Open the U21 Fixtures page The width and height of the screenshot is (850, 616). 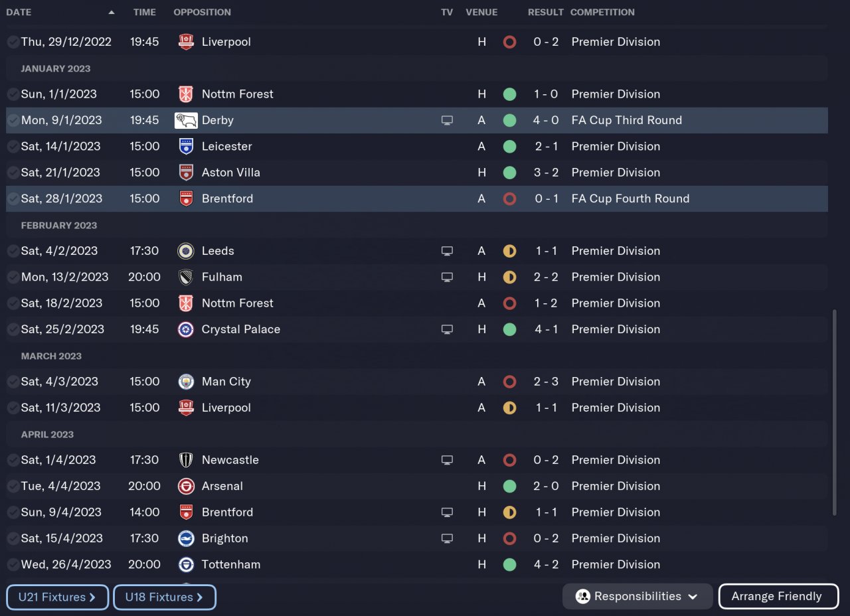click(57, 597)
